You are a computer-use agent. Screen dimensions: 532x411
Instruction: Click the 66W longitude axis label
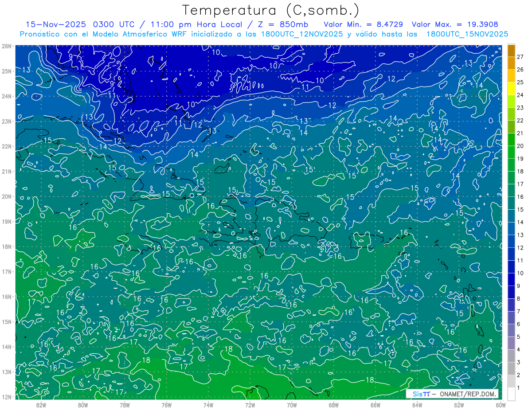click(376, 404)
